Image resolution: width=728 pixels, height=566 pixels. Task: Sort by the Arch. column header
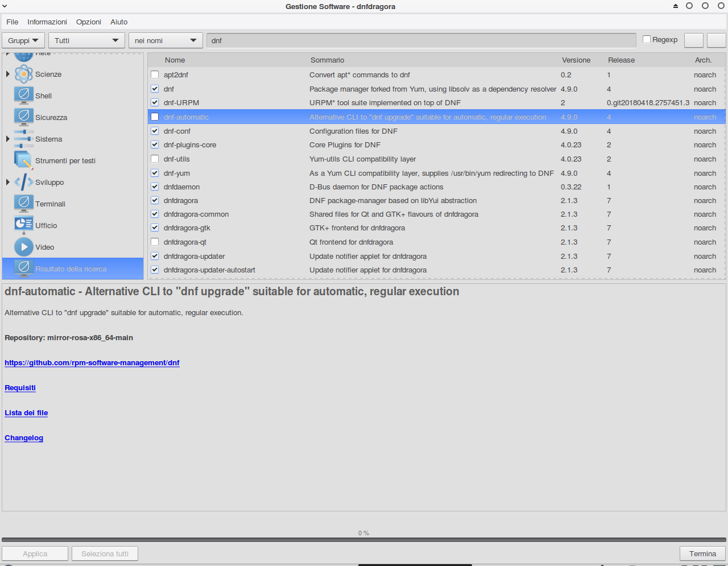click(703, 60)
